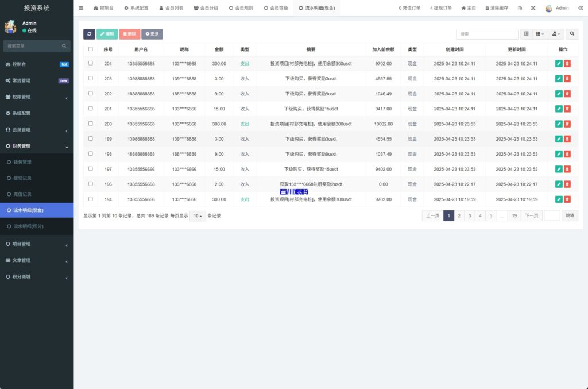Click the Admin avatar in sidebar
This screenshot has height=389, width=588.
tap(10, 26)
